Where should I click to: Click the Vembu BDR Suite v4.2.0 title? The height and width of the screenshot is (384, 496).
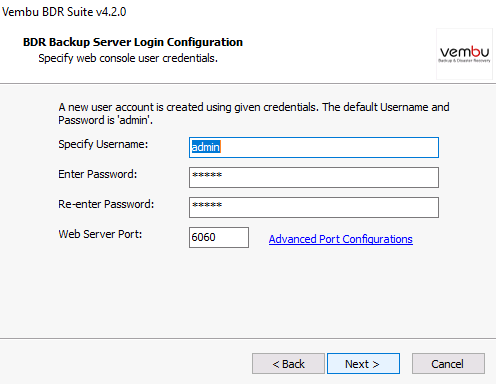(x=64, y=12)
